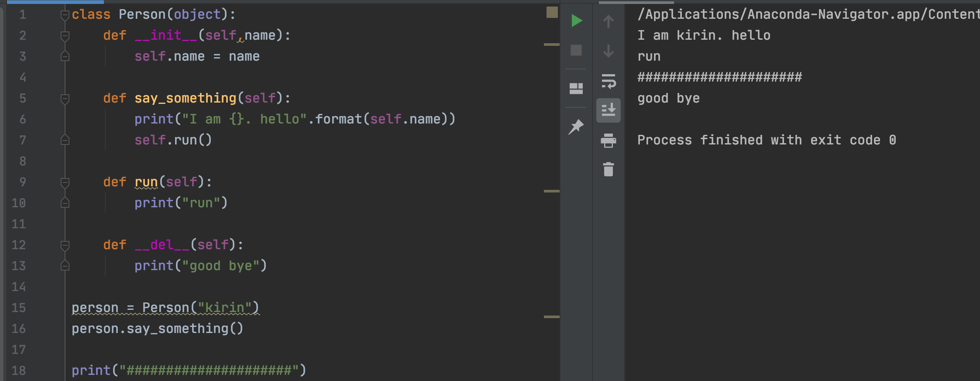Clear console with the trash icon

[x=609, y=169]
